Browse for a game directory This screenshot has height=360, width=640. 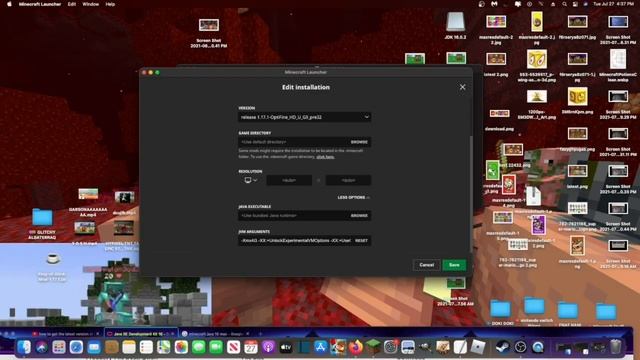click(x=359, y=142)
